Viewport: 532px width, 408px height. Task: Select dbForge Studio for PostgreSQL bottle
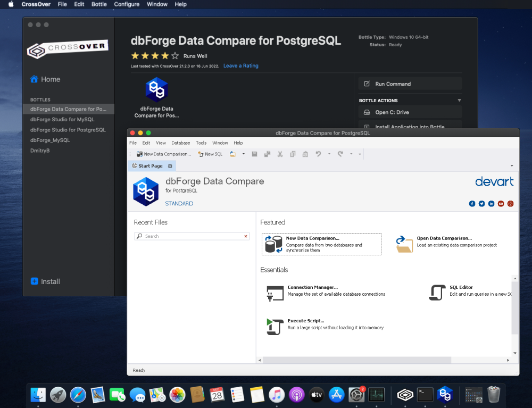coord(69,130)
